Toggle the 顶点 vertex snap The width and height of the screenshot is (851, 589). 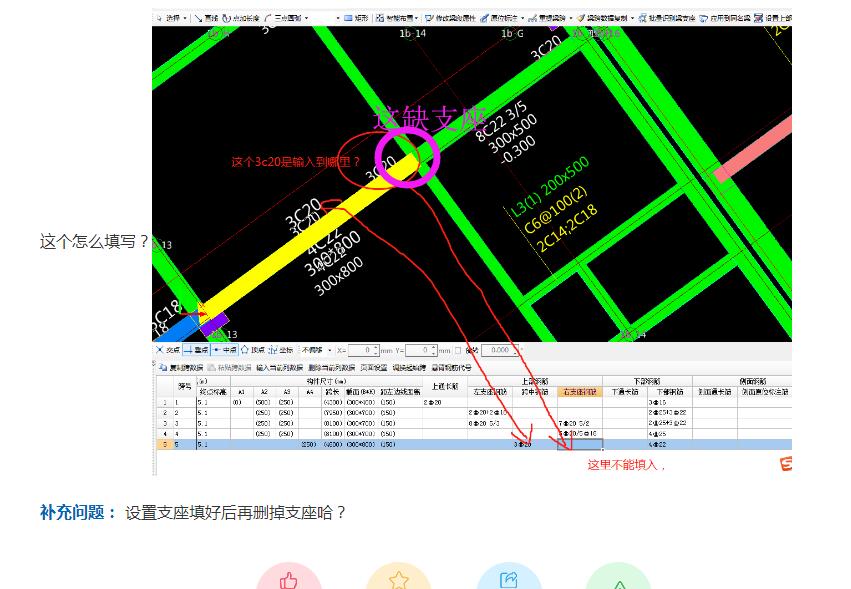[x=253, y=350]
